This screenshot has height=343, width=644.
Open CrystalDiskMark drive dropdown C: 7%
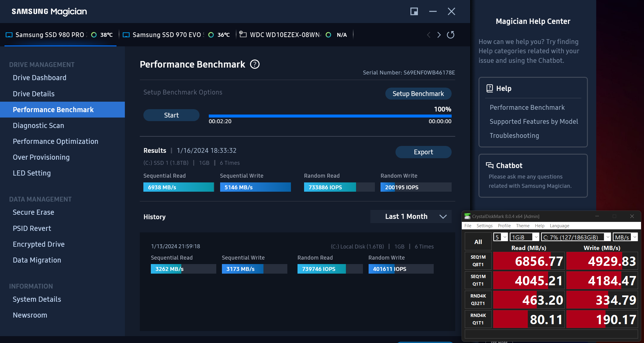click(x=576, y=237)
